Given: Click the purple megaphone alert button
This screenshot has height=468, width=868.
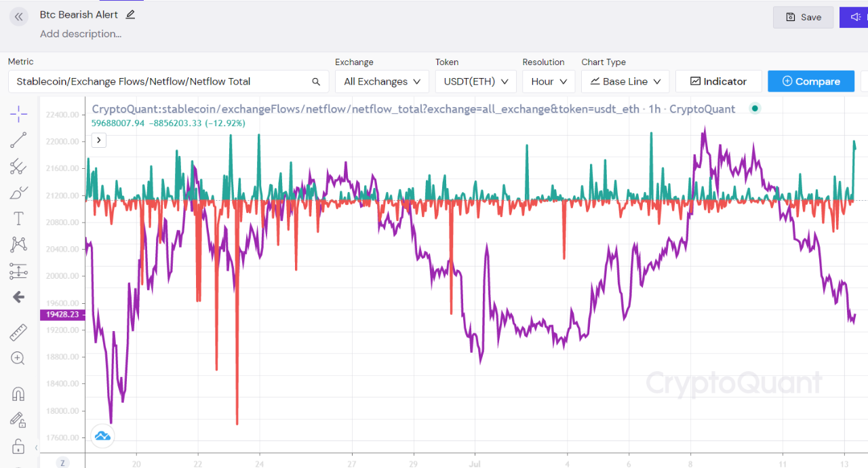Looking at the screenshot, I should coord(854,17).
